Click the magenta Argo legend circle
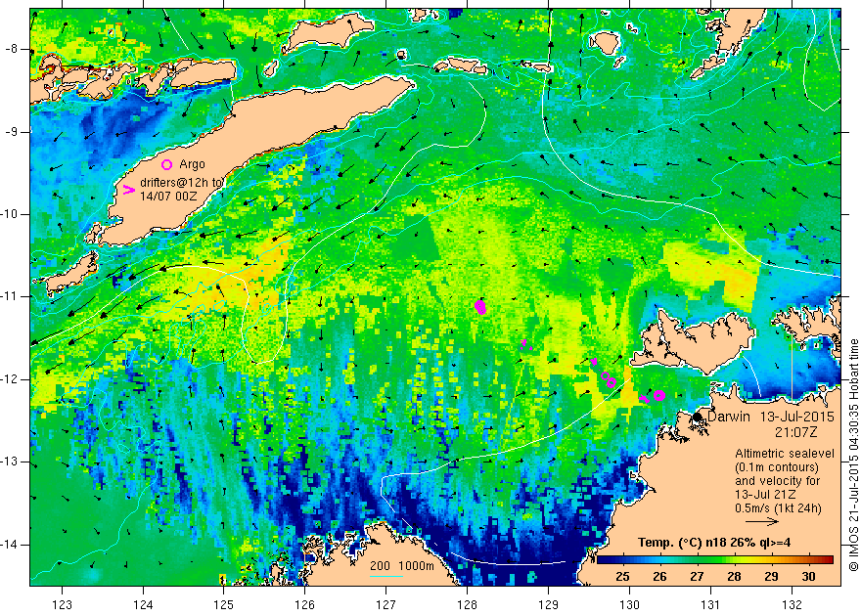 (167, 164)
